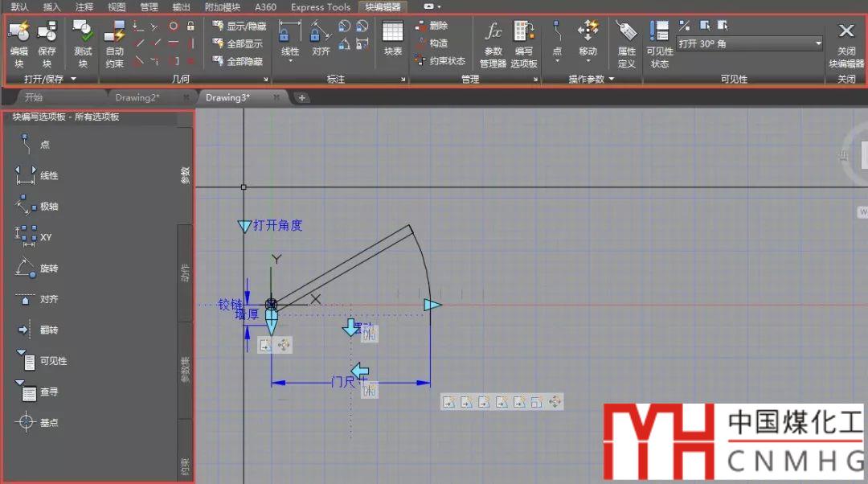Click the Test Block (测试块) icon
The height and width of the screenshot is (484, 868).
pyautogui.click(x=83, y=35)
